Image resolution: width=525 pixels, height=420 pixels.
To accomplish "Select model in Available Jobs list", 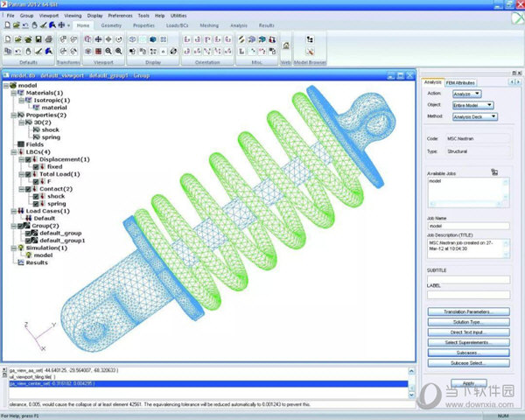I will tap(435, 181).
